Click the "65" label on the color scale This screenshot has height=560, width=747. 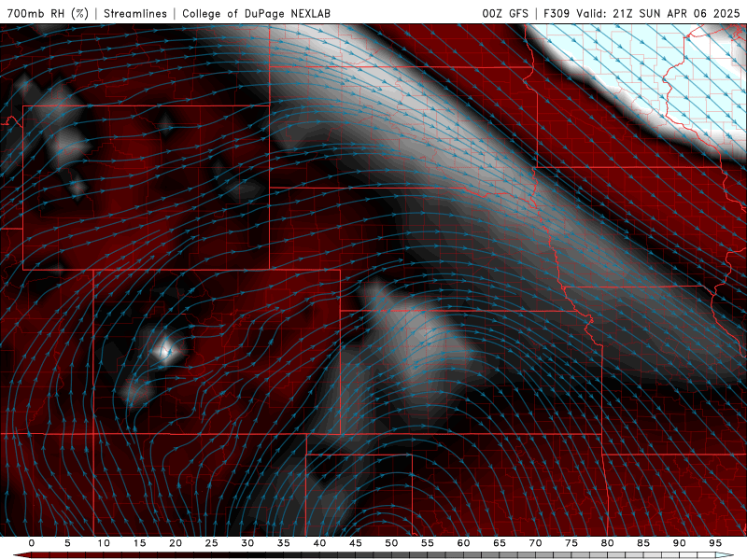(x=500, y=543)
